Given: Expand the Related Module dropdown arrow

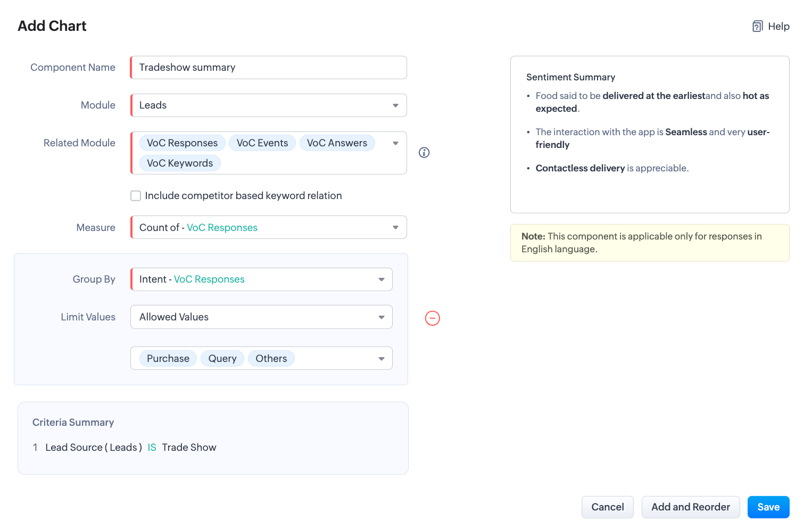Looking at the screenshot, I should coord(395,143).
